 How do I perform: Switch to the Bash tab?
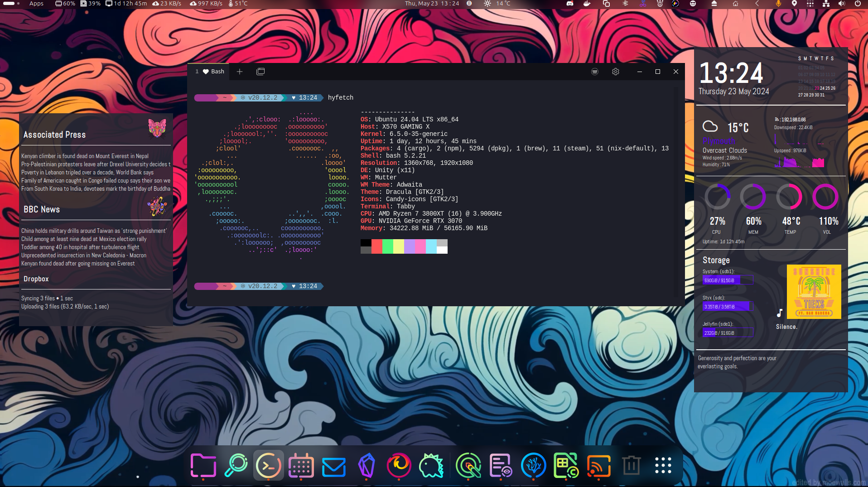pos(212,72)
